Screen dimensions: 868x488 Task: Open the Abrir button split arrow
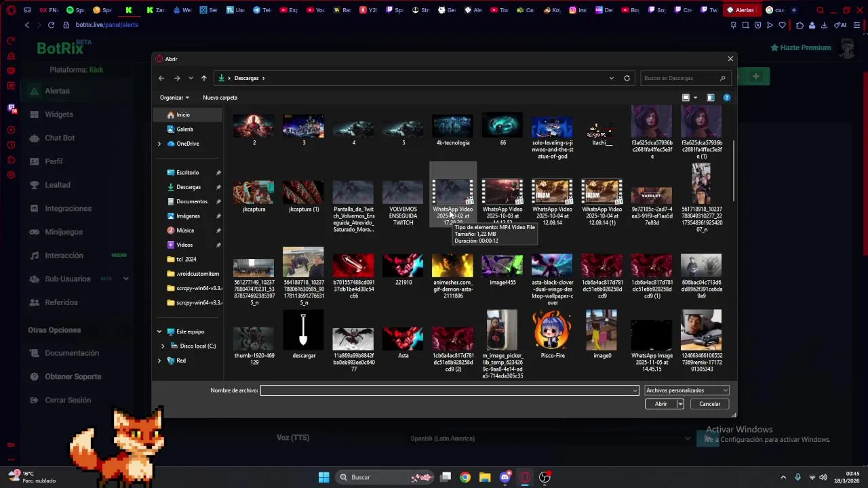680,404
